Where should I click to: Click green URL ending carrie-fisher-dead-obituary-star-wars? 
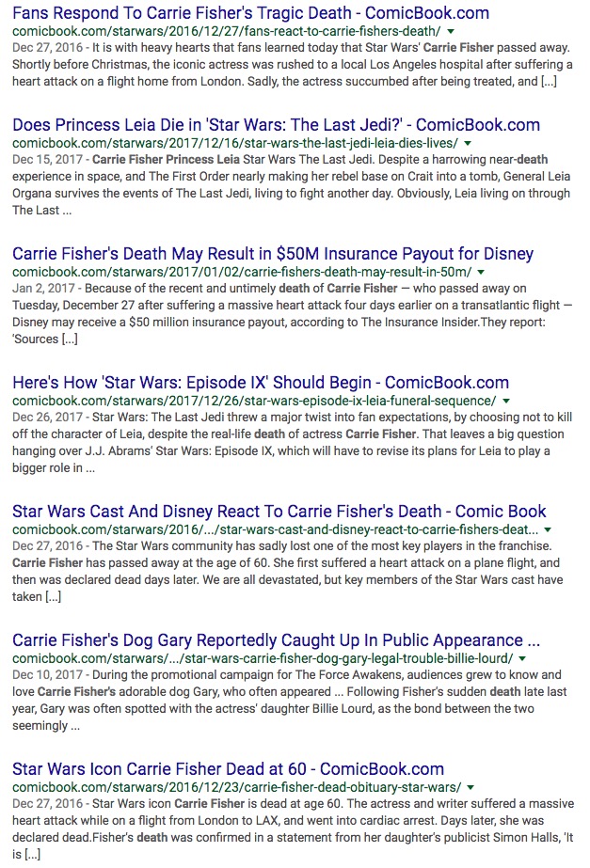236,788
